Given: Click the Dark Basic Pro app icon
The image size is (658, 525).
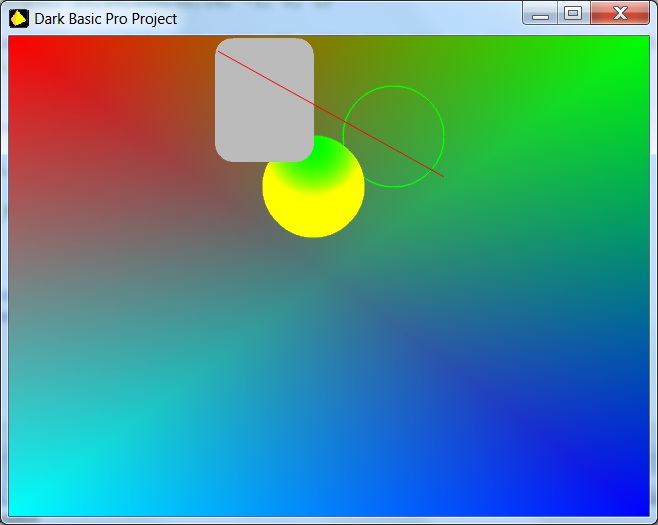Looking at the screenshot, I should pyautogui.click(x=19, y=19).
